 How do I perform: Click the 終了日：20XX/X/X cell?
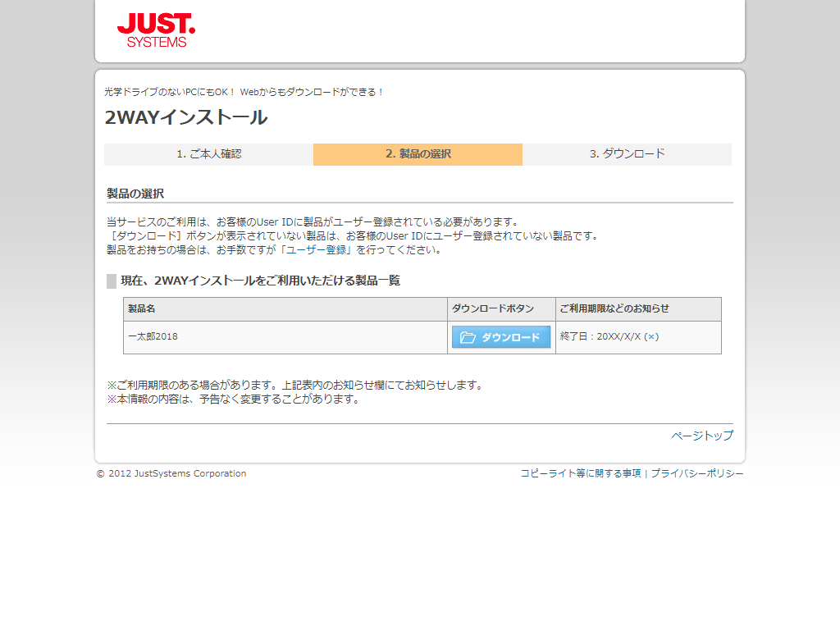point(638,337)
